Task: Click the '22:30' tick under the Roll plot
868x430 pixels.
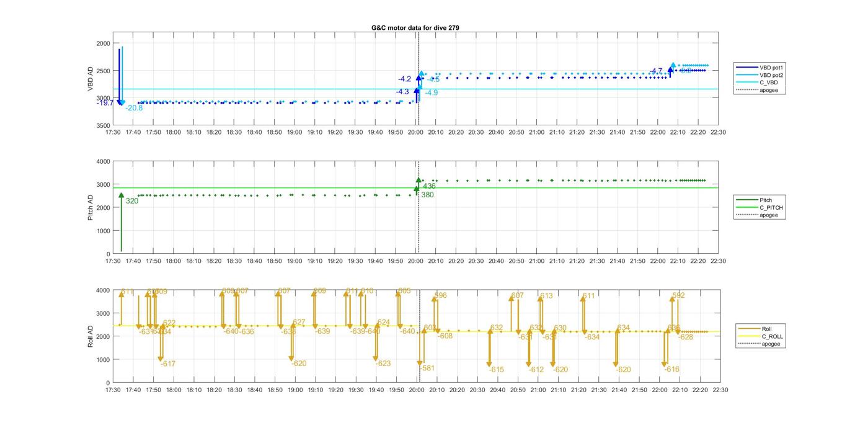Action: (720, 390)
